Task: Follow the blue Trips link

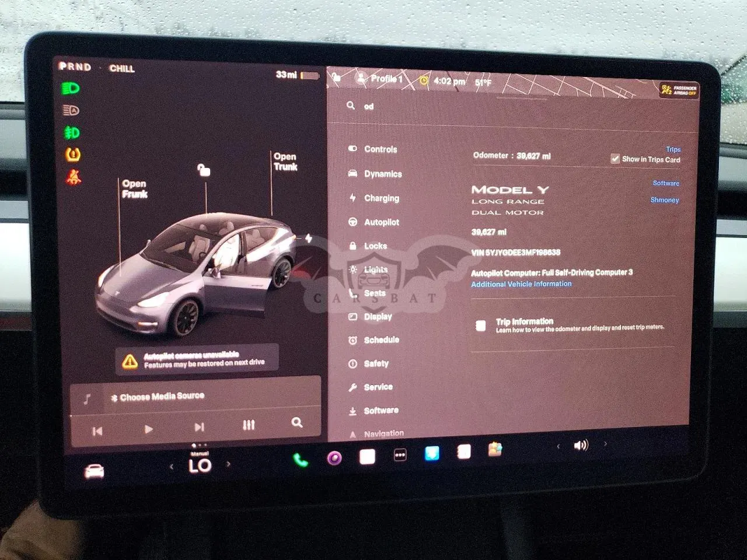Action: click(x=673, y=149)
